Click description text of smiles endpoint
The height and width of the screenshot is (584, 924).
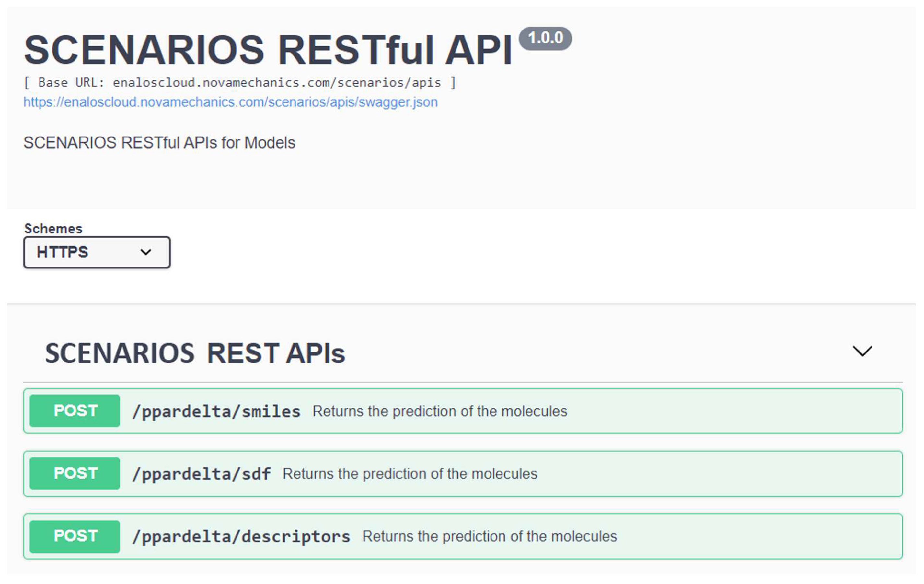coord(440,411)
